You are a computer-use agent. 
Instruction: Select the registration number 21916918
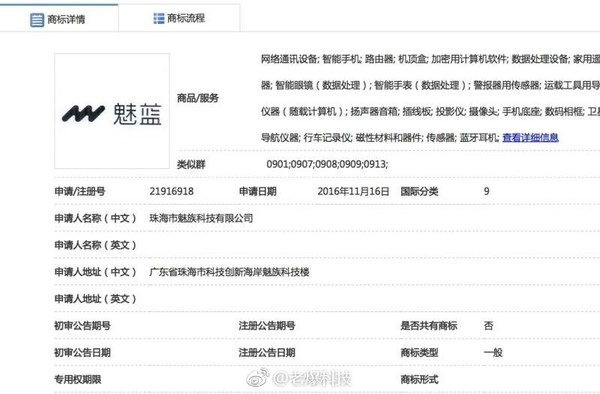pos(171,191)
